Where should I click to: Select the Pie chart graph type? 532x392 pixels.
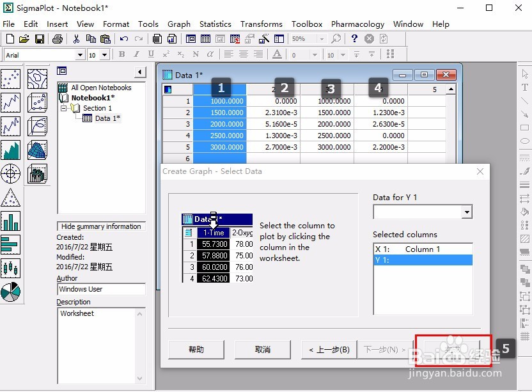coord(10,292)
